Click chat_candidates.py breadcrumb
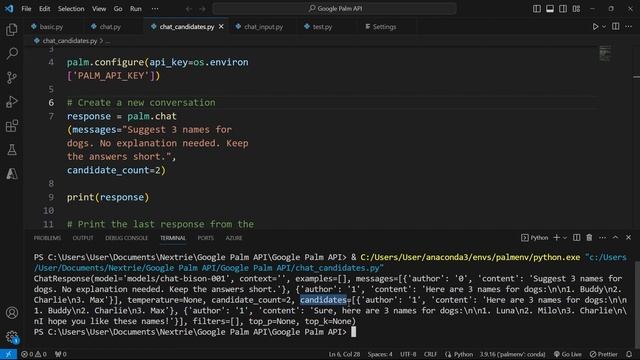This screenshot has height=360, width=640. pyautogui.click(x=70, y=41)
